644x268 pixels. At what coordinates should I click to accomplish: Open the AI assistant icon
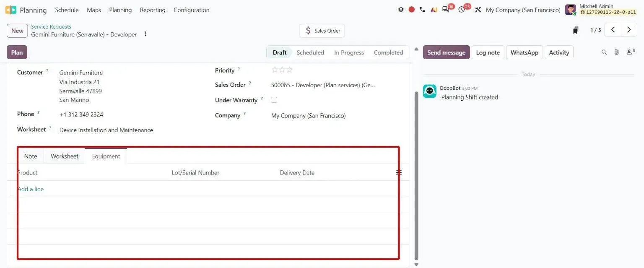[434, 10]
